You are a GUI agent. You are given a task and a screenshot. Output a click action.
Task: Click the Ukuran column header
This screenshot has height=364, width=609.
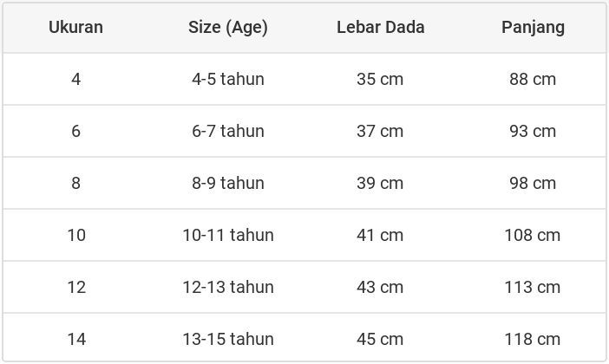[x=75, y=27]
